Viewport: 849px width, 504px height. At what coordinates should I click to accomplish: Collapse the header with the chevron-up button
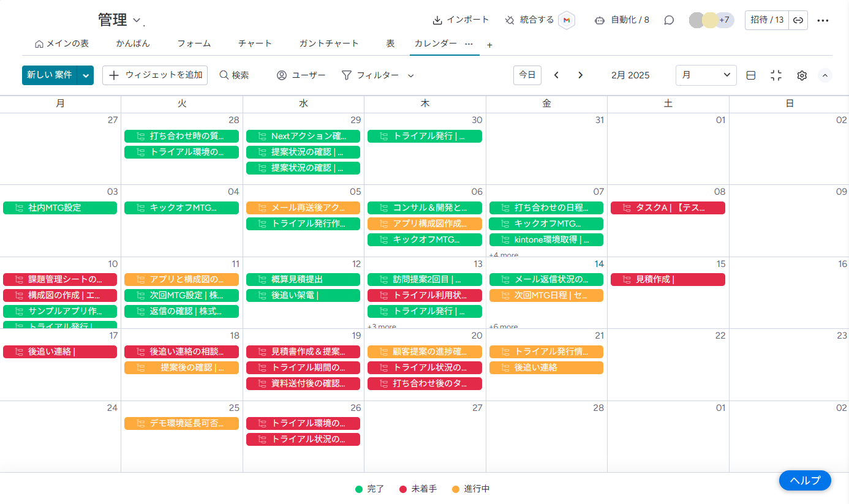[x=825, y=75]
